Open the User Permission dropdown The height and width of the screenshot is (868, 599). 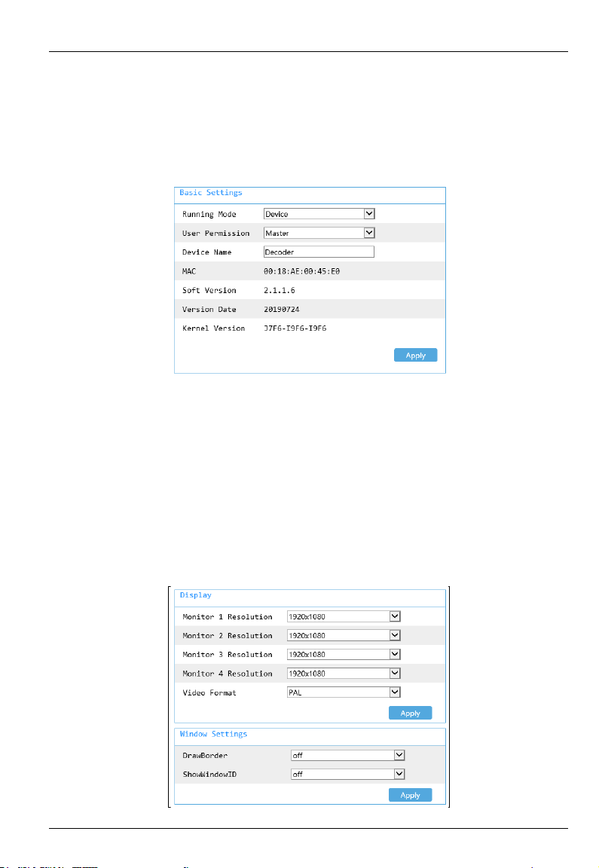(319, 233)
